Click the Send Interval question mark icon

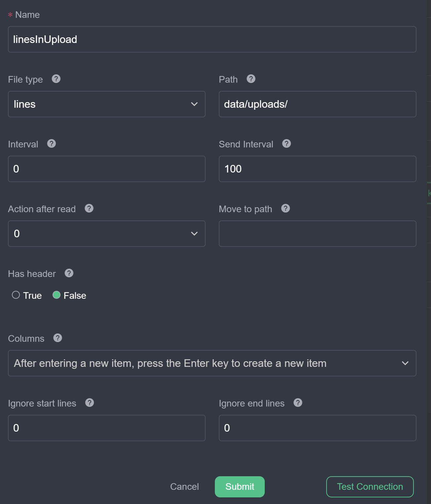pyautogui.click(x=287, y=144)
